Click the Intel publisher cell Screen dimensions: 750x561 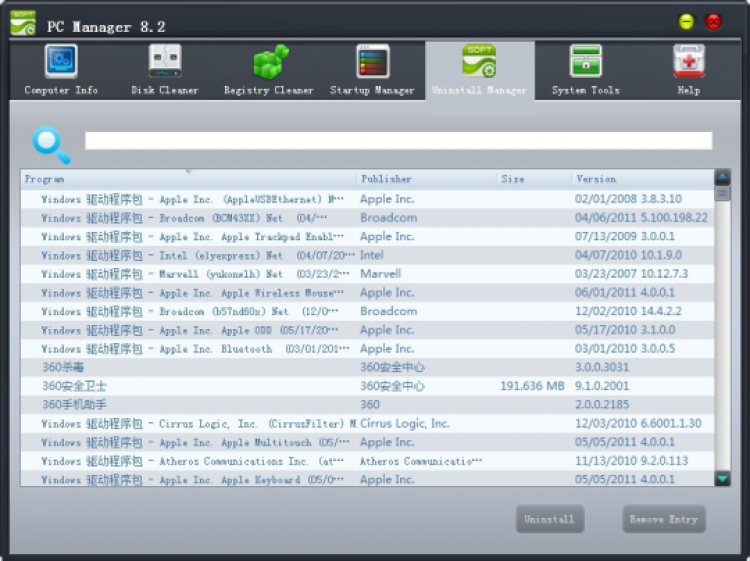click(x=372, y=255)
